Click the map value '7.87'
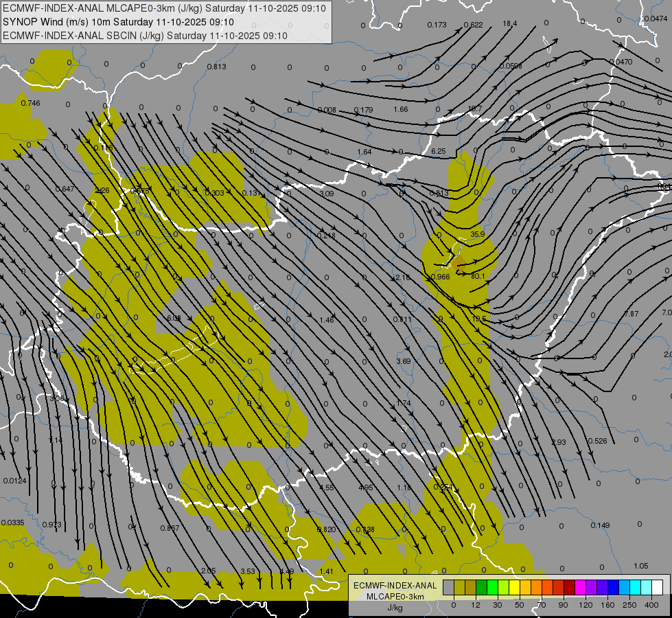Image resolution: width=672 pixels, height=618 pixels. [x=632, y=314]
